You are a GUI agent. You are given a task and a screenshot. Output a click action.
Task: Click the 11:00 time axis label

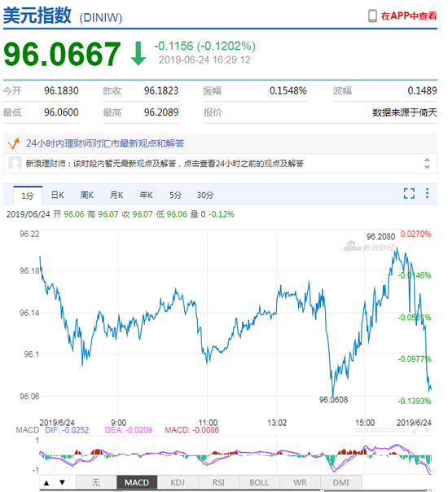208,423
